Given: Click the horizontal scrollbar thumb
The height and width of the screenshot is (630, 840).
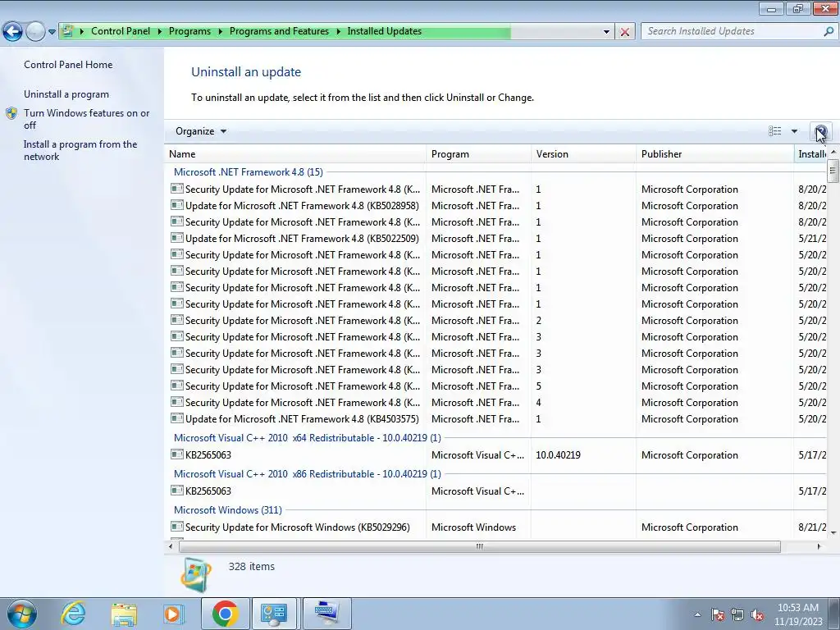Looking at the screenshot, I should [479, 546].
